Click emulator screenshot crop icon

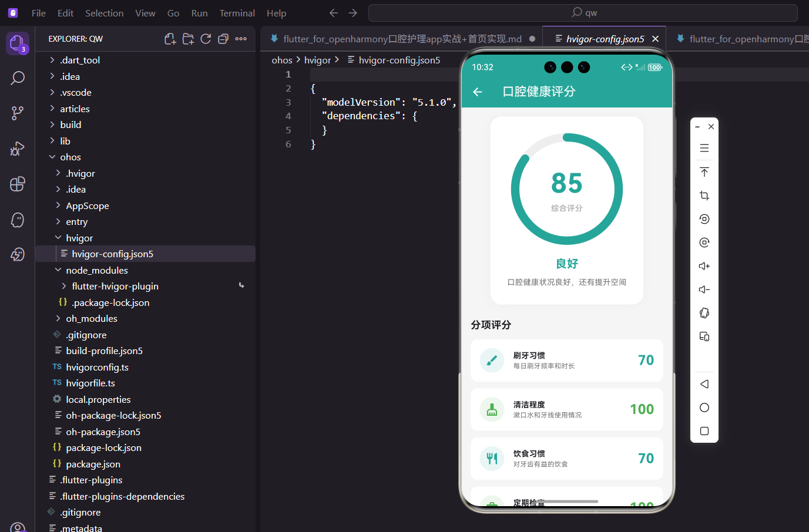point(704,196)
